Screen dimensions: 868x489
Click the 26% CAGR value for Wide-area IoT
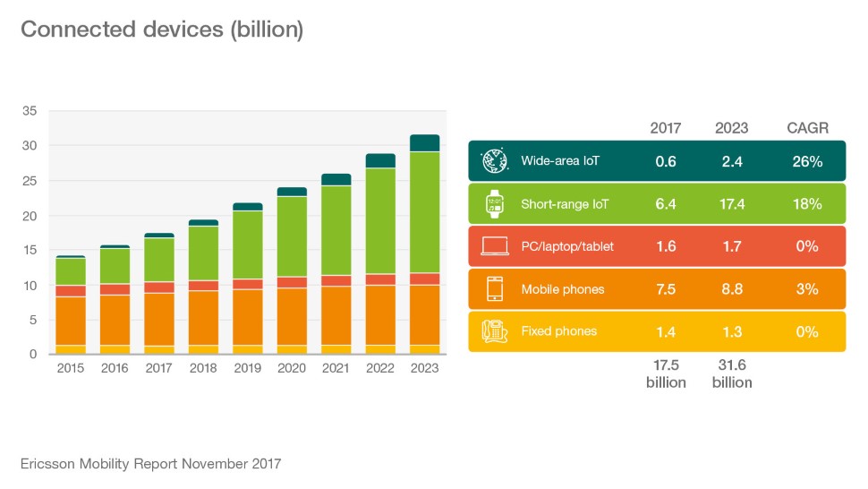click(806, 162)
